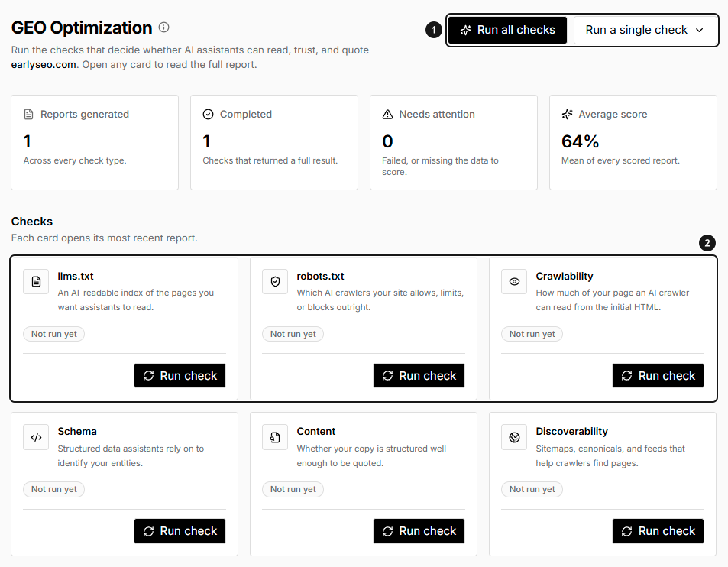Click the Not run yet badge on Schema
The image size is (728, 567).
pyautogui.click(x=54, y=489)
